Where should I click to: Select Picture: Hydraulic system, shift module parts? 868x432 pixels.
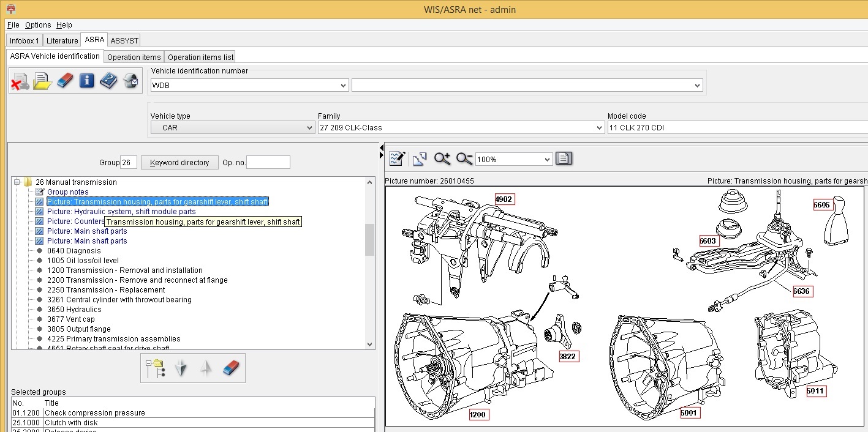121,212
